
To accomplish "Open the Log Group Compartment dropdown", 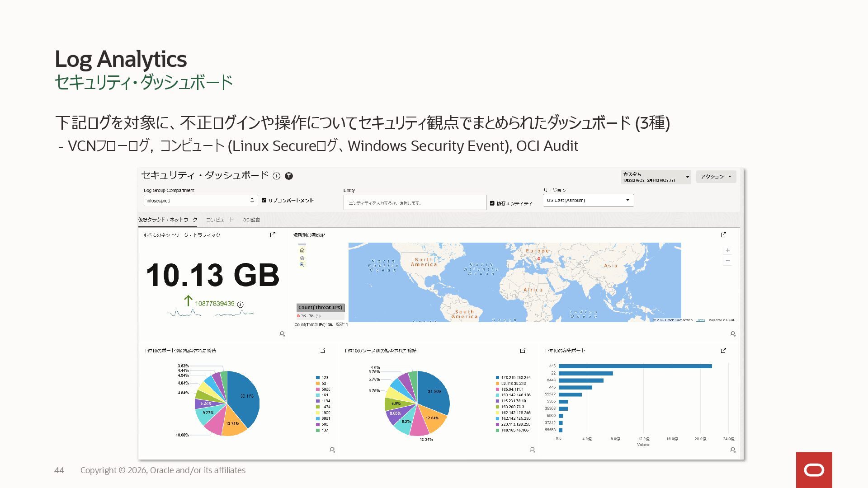I will tap(200, 201).
